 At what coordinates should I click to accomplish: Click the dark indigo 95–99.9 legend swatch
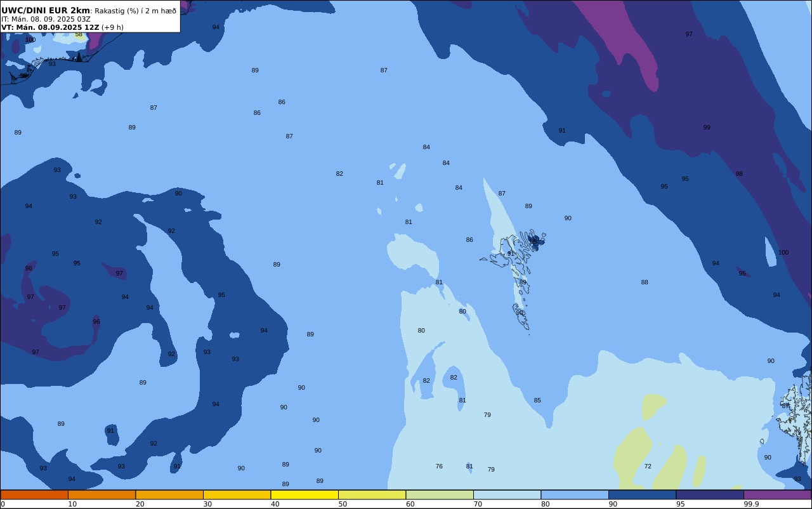(x=710, y=494)
